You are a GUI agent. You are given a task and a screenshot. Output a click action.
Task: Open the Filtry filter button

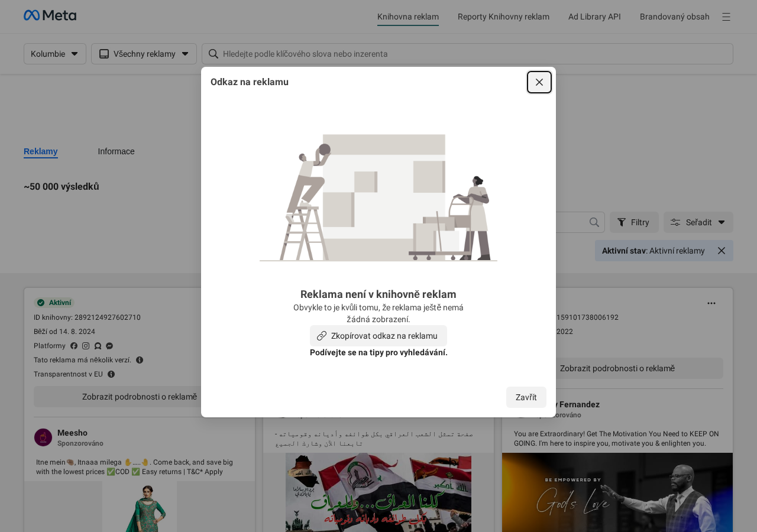pos(633,222)
